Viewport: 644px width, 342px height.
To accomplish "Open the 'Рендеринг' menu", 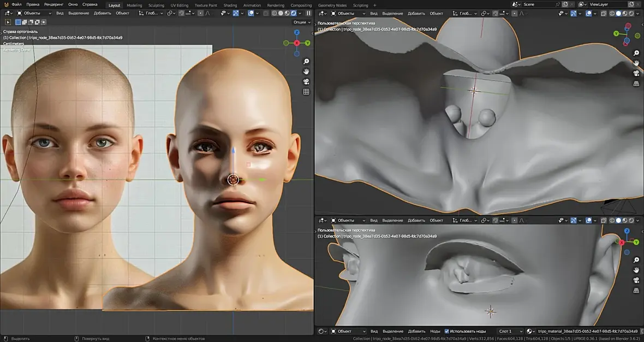I will [53, 4].
